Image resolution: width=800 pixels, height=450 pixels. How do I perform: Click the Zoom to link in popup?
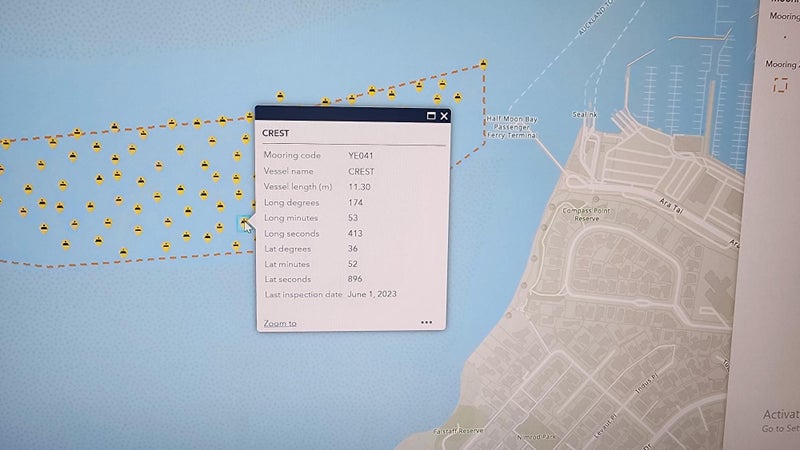coord(279,323)
